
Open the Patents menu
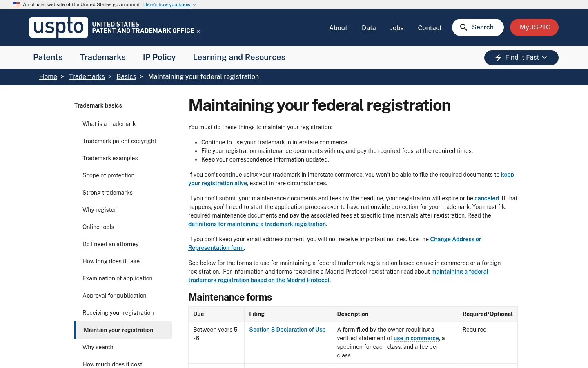tap(48, 57)
